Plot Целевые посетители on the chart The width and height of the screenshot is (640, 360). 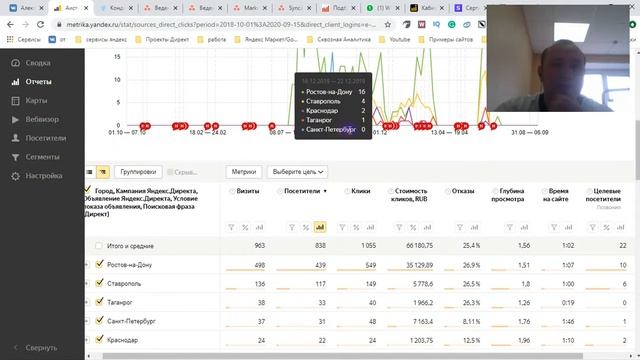pyautogui.click(x=620, y=227)
